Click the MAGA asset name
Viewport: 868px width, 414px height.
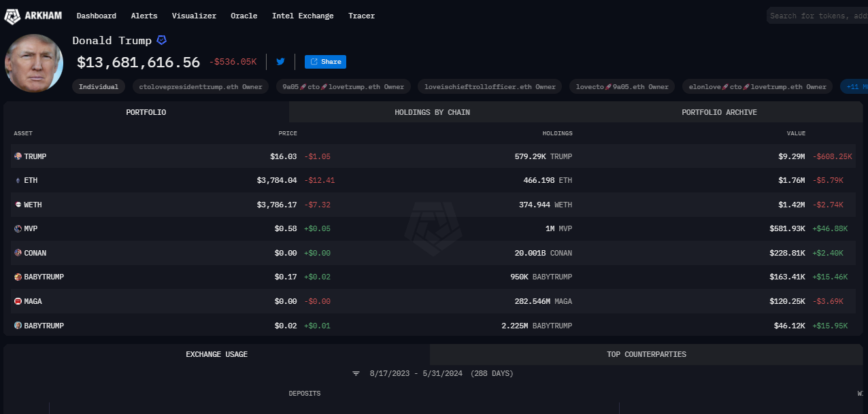point(33,301)
